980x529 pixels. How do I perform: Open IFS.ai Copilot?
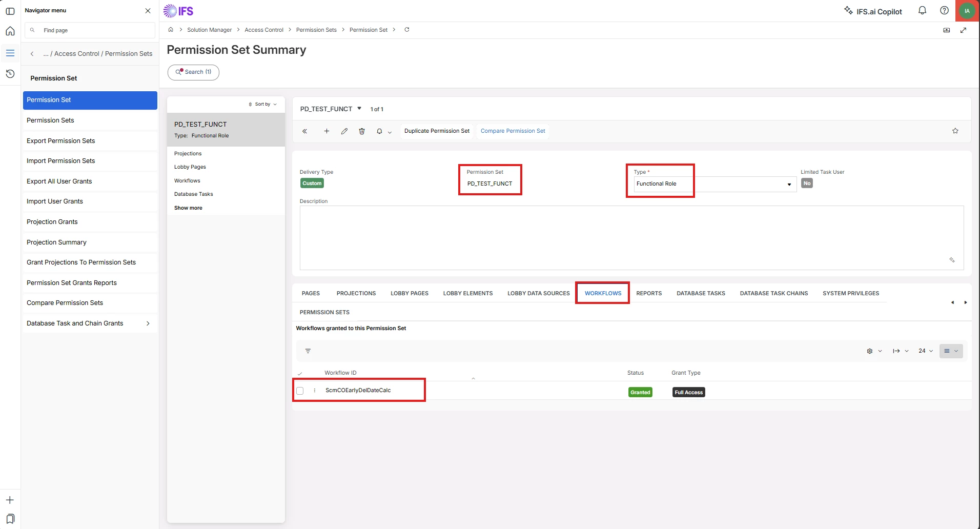coord(873,11)
